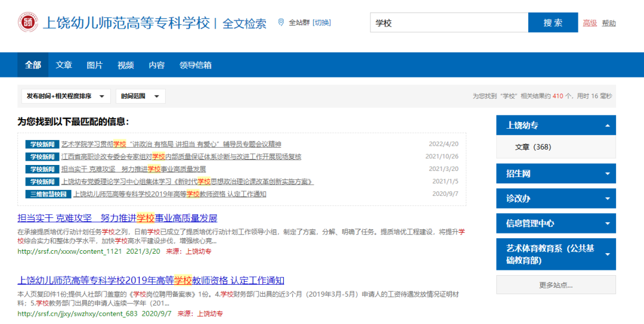Open the 发布时间+相关程度排序 sort dropdown
This screenshot has height=324, width=644.
coord(66,96)
